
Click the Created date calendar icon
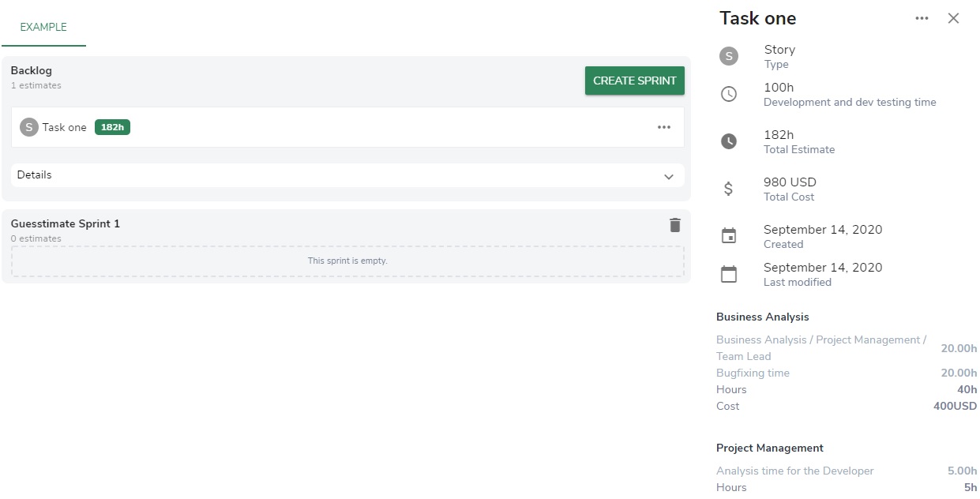click(729, 236)
